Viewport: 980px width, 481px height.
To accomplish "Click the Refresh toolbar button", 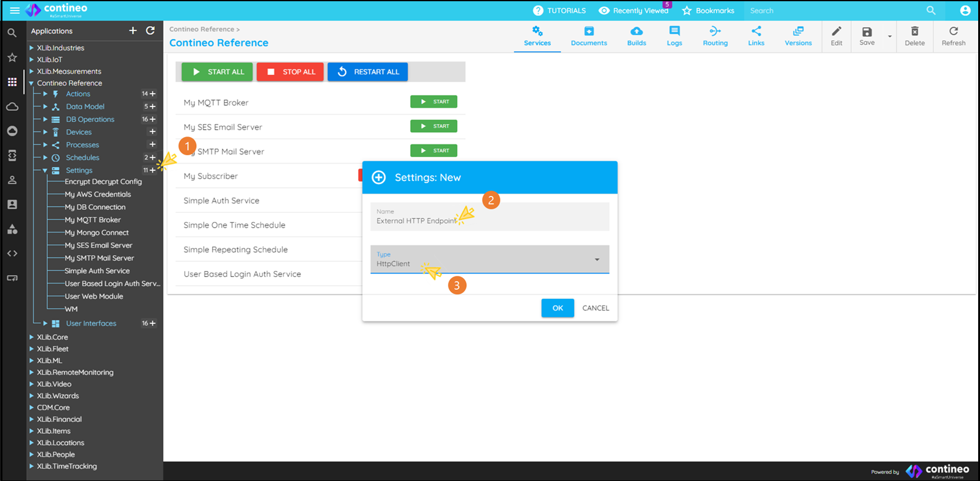I will [x=954, y=37].
